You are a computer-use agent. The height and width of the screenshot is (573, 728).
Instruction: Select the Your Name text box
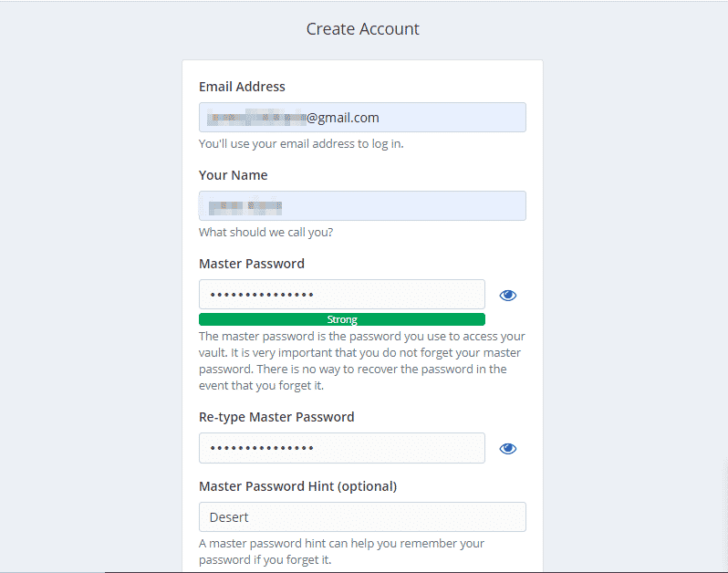[x=362, y=205]
